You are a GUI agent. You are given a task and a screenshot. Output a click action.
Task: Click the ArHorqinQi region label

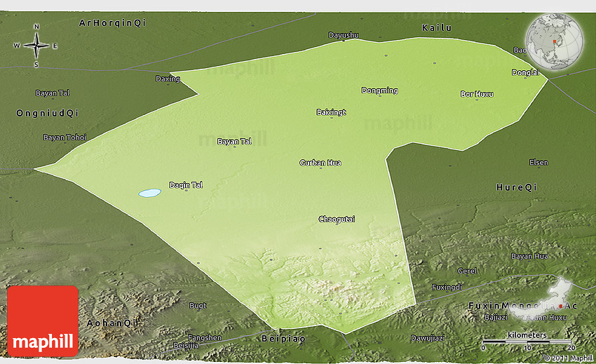[112, 22]
